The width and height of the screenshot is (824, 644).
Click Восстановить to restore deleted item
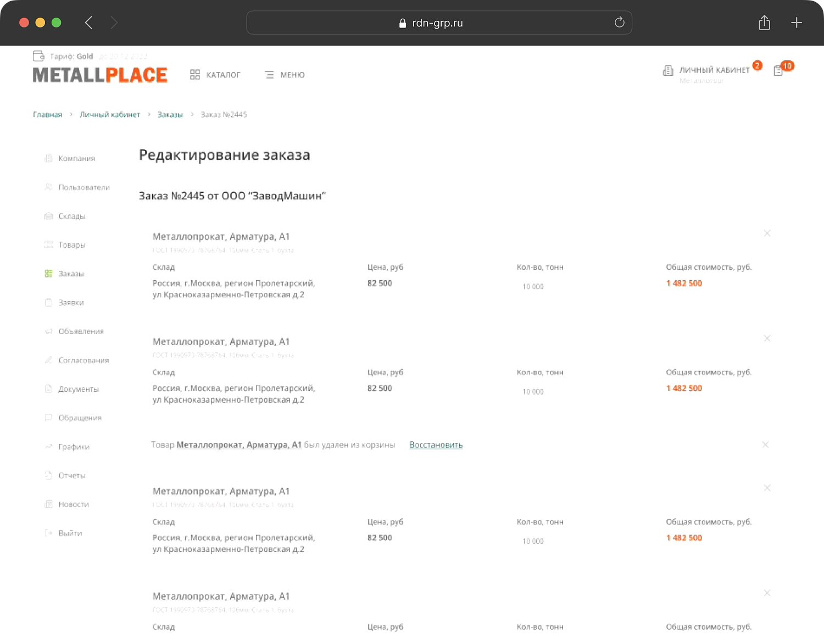[436, 445]
